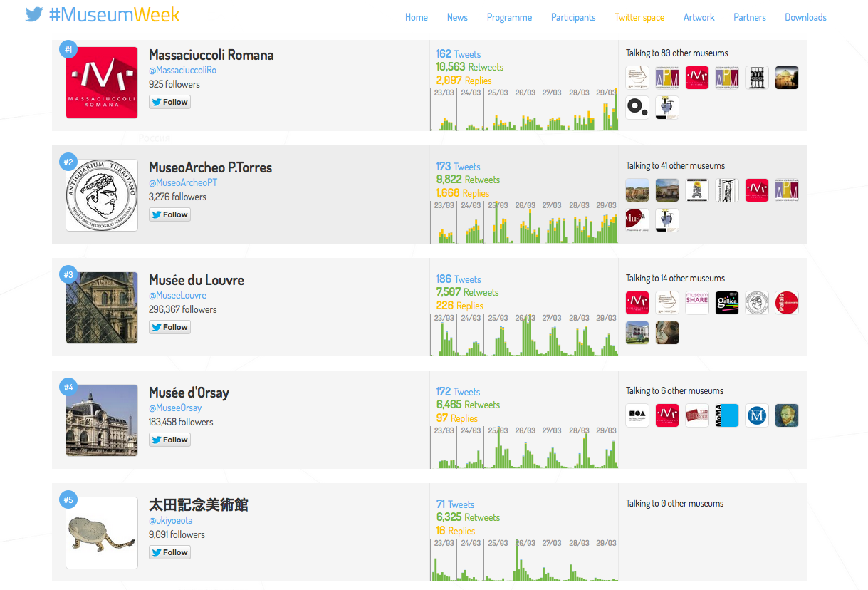Open the mask close-up photo icon
Viewport: 868px width, 590px height.
point(667,333)
